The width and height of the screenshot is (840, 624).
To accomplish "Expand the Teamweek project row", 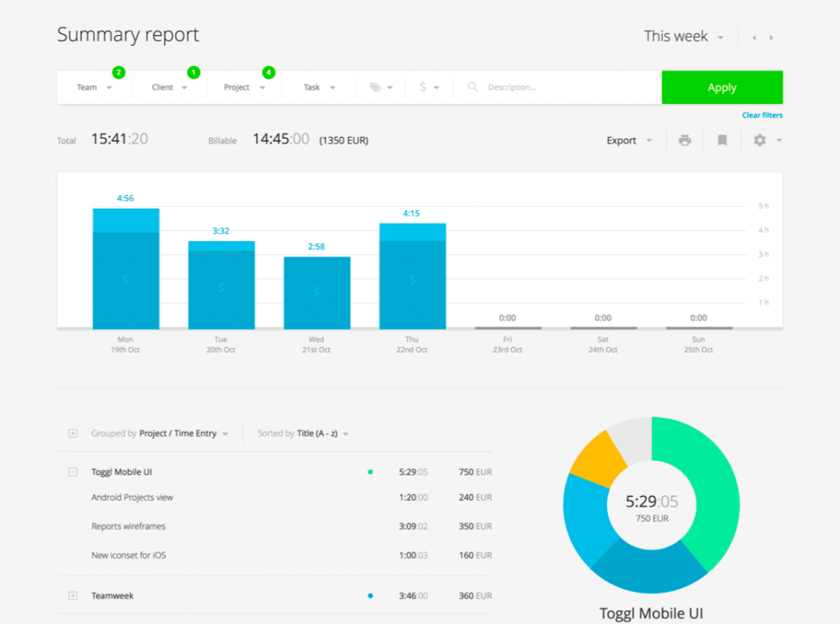I will (x=73, y=595).
